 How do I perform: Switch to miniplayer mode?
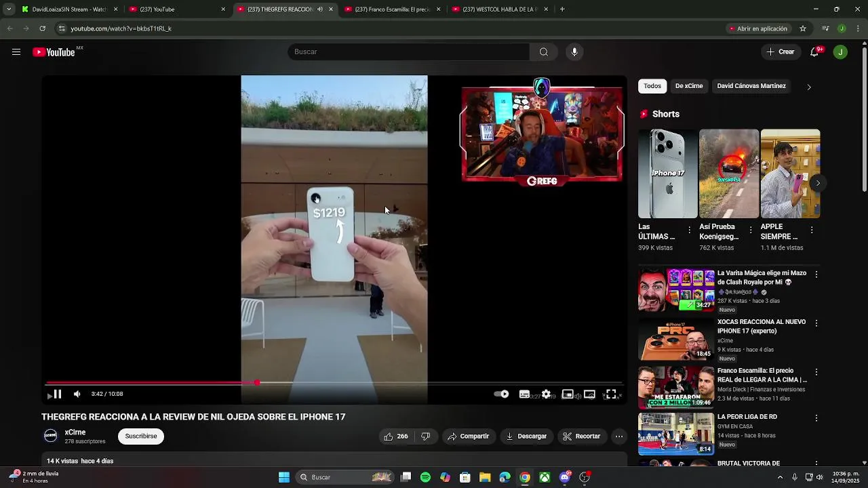coord(568,394)
